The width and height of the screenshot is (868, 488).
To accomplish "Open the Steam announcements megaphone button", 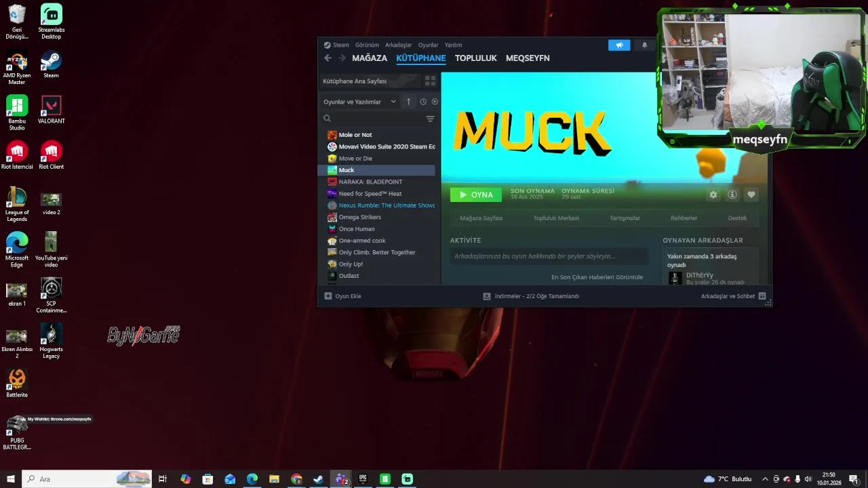I will click(619, 45).
